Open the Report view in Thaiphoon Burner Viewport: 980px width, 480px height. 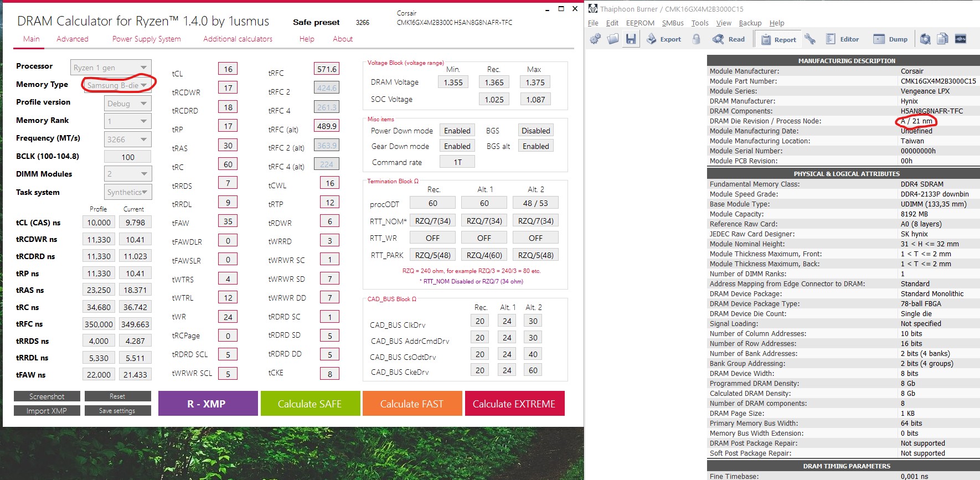778,39
